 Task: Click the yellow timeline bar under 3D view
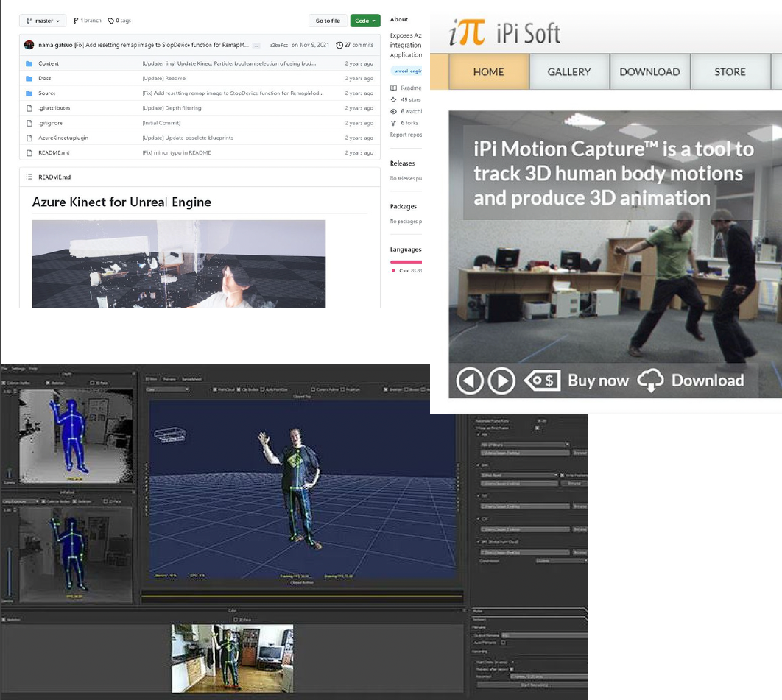pos(303,595)
